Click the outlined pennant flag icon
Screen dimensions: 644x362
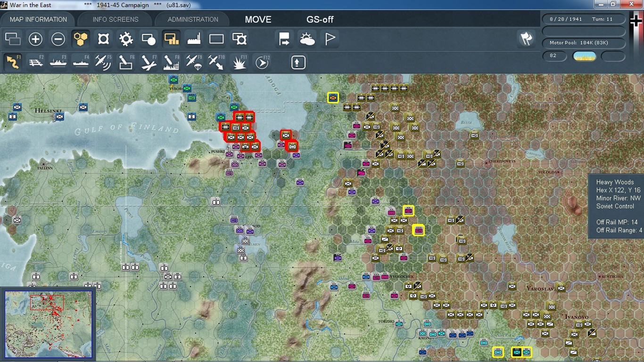pos(330,39)
